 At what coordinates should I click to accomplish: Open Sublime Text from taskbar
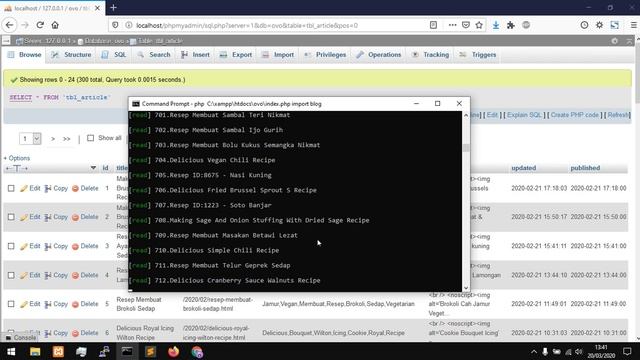150,351
